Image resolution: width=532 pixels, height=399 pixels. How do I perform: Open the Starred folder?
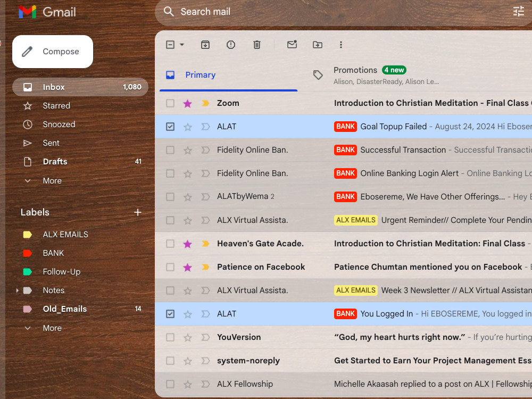[x=80, y=106]
